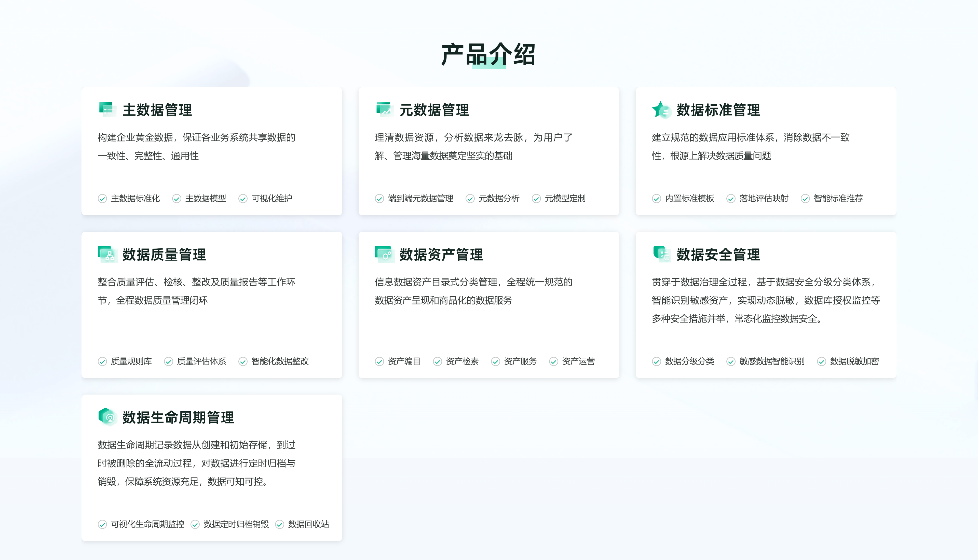Screen dimensions: 978x560
Task: Open the 主数据管理 title
Action: 157,110
